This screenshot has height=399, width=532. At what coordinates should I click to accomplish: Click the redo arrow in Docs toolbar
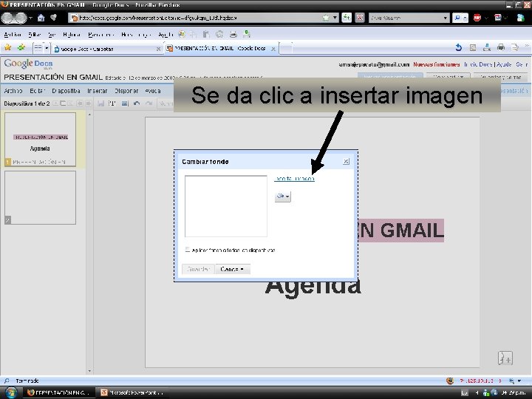pyautogui.click(x=149, y=103)
